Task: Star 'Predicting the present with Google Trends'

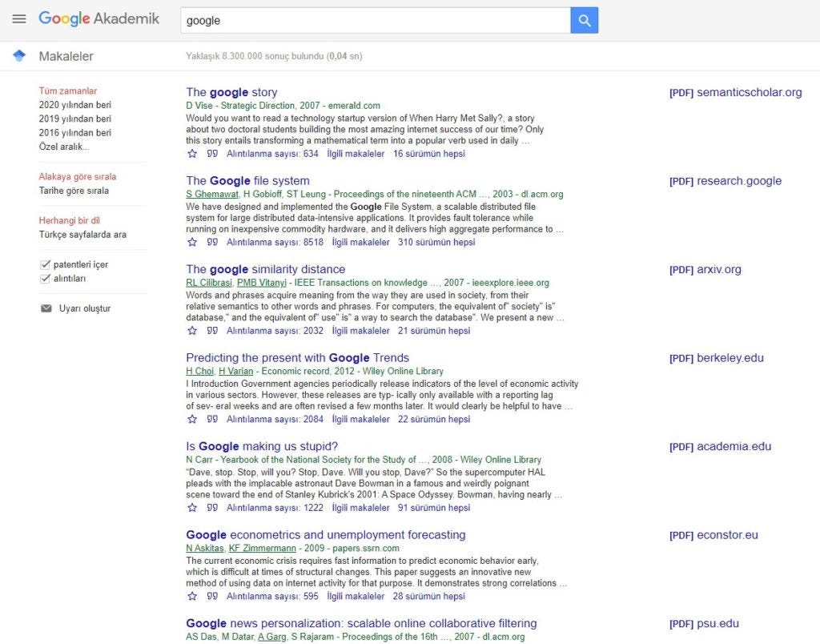Action: pyautogui.click(x=192, y=419)
